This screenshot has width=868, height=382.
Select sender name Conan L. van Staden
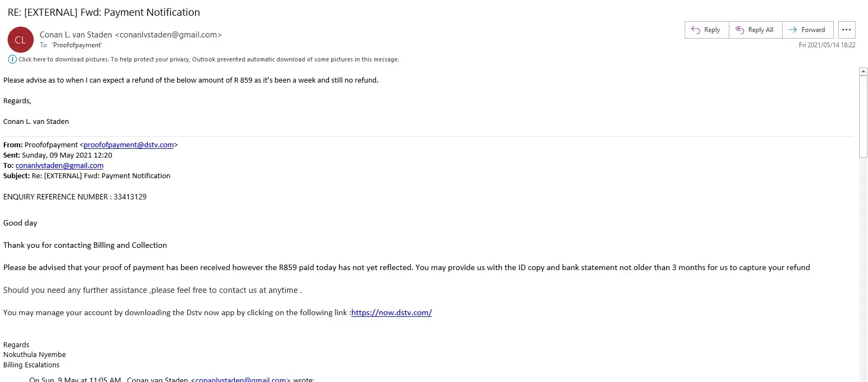[x=76, y=35]
